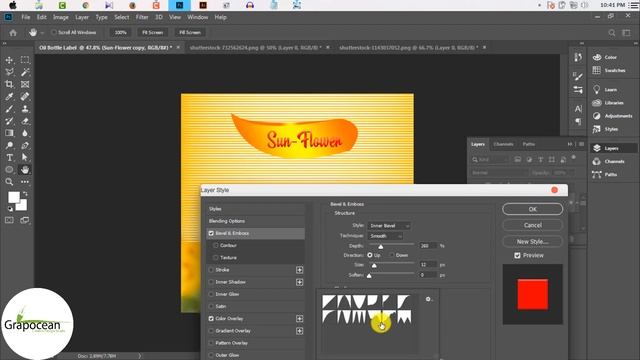Select the Horizontal Type tool
Screen dimensions: 640x360
[x=9, y=158]
